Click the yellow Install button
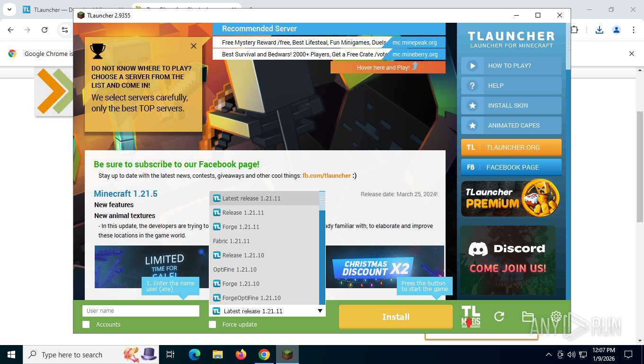Screen dimensions: 644x364 point(396,317)
